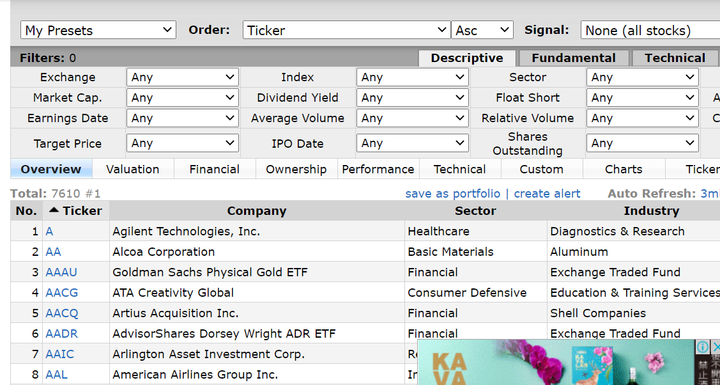Select the Custom view tab
This screenshot has height=385, width=720.
click(541, 169)
